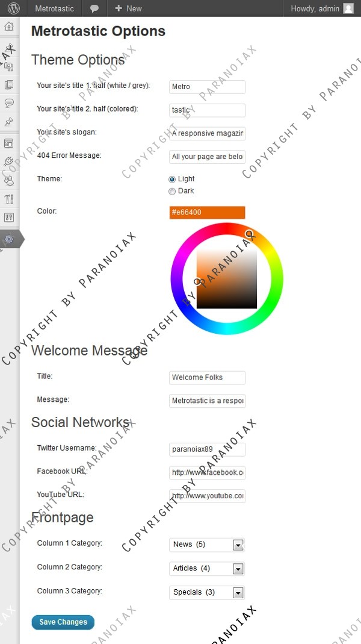This screenshot has width=361, height=644.
Task: Open the pushpin icon just below Comments
Action: coord(9,122)
